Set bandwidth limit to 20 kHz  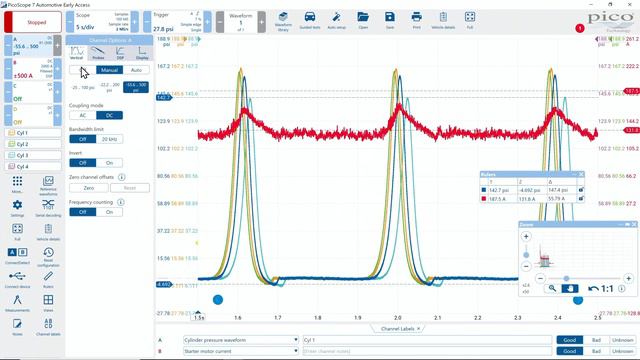pyautogui.click(x=109, y=139)
